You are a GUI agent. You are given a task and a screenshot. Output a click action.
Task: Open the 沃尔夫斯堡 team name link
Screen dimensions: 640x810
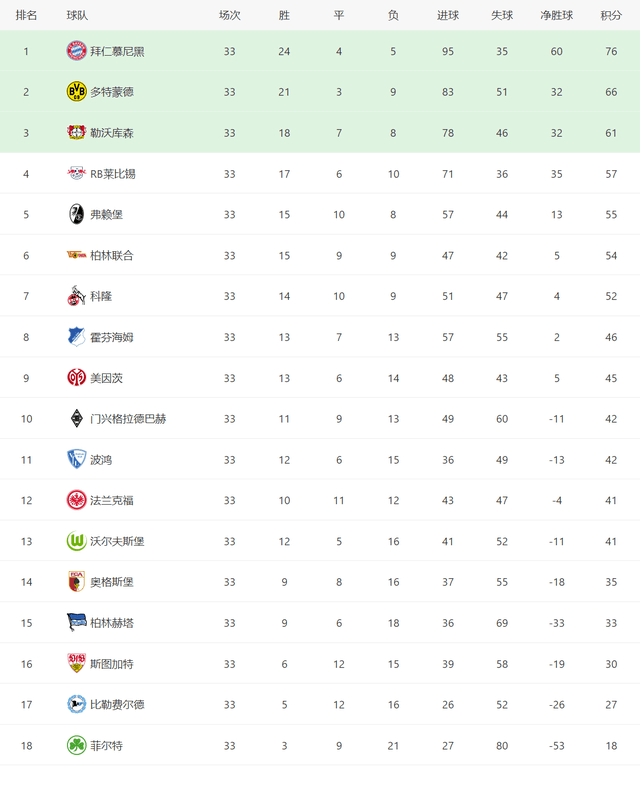117,541
